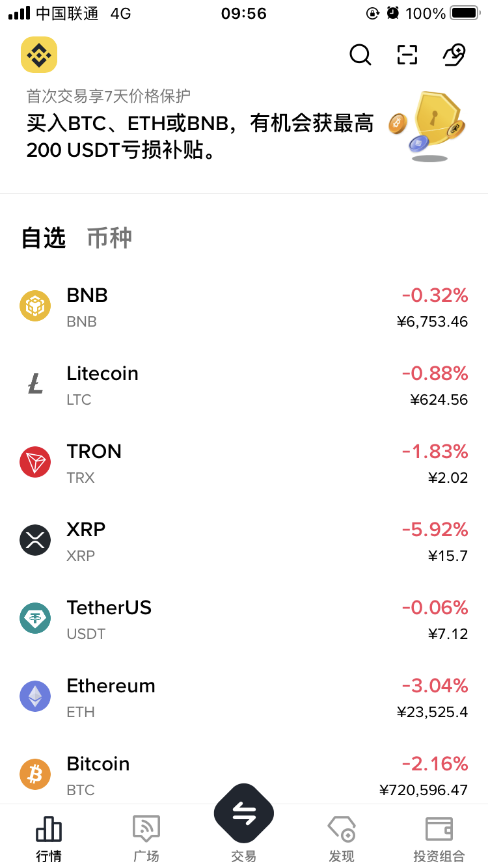Open the customer support headset icon
This screenshot has width=488, height=868.
(454, 55)
